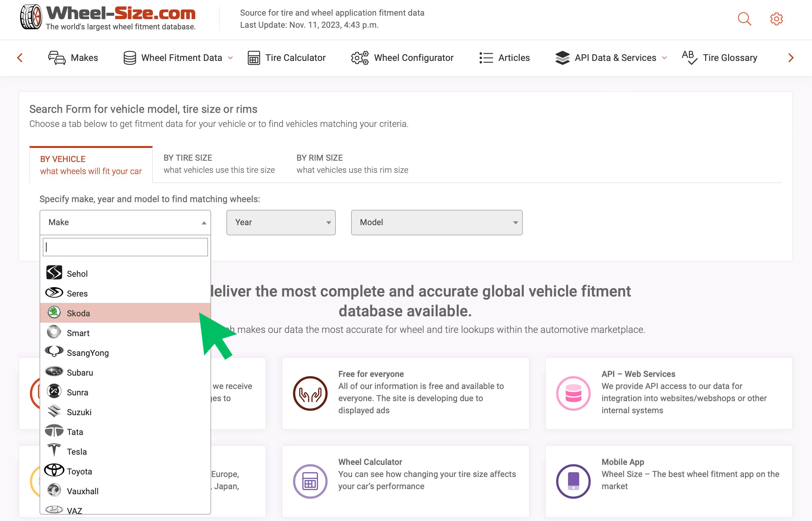This screenshot has height=521, width=812.
Task: Open the Wheel Calculator heading
Action: [370, 462]
